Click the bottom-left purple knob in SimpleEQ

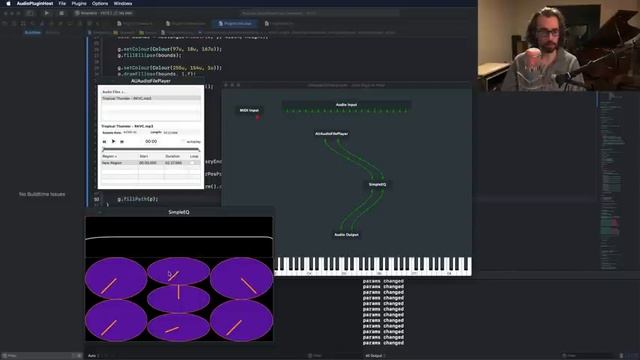(x=116, y=320)
